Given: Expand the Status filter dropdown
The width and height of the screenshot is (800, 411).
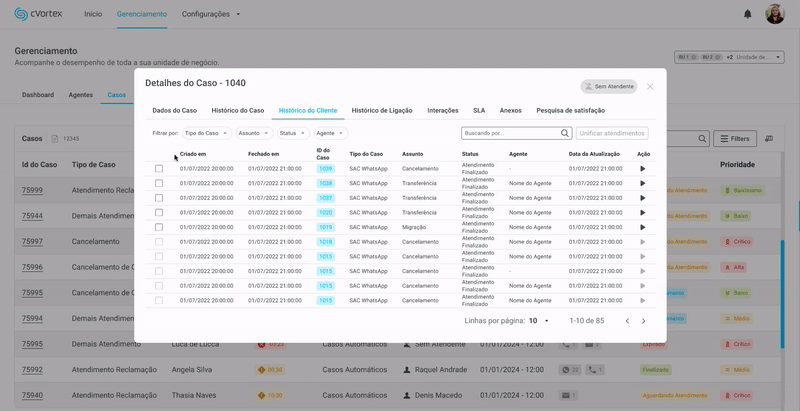Looking at the screenshot, I should point(292,133).
